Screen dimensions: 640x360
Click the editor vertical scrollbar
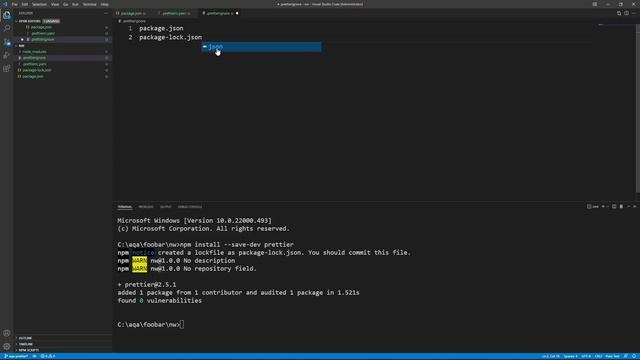click(x=638, y=108)
